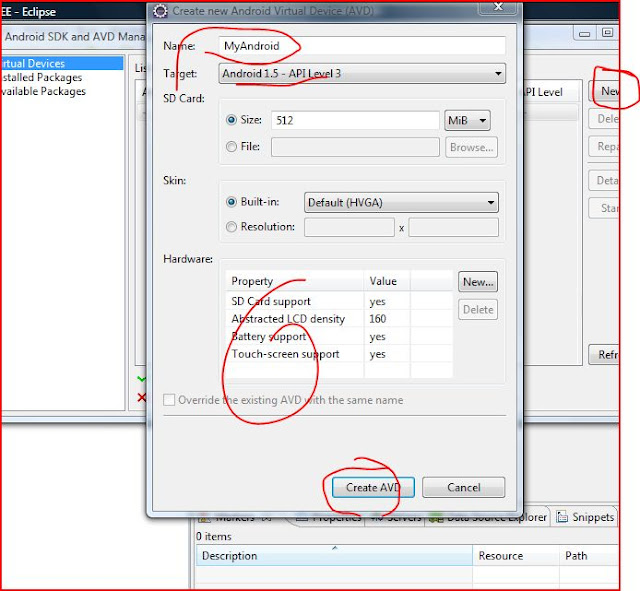Click the Name field containing MyAndroid
This screenshot has width=640, height=591.
tap(362, 46)
